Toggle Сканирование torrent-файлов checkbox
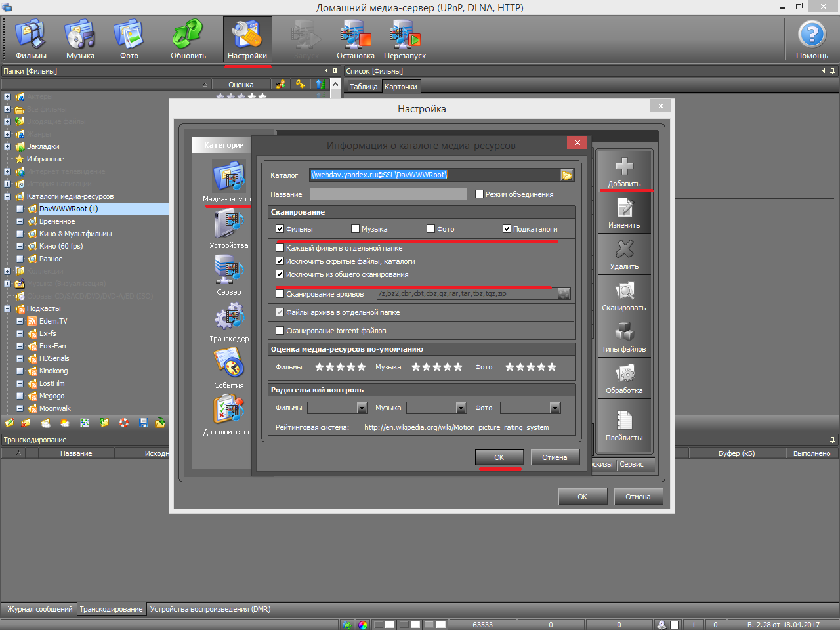840x630 pixels. click(280, 331)
